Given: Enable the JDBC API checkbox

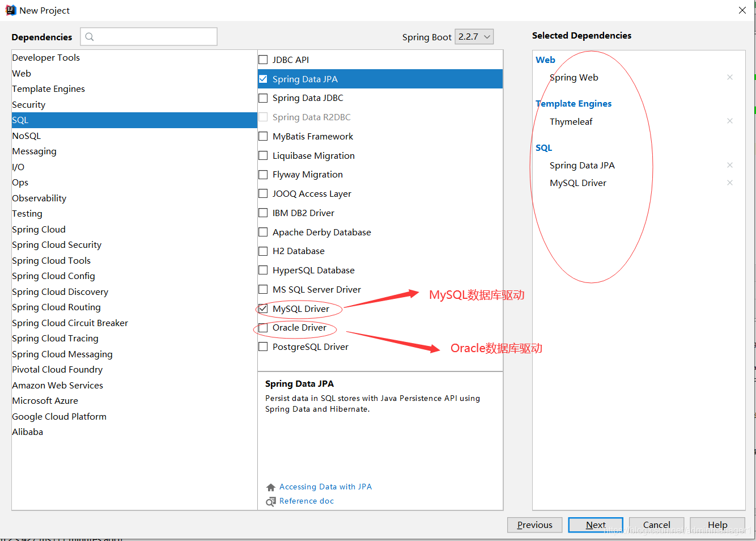Looking at the screenshot, I should point(263,60).
